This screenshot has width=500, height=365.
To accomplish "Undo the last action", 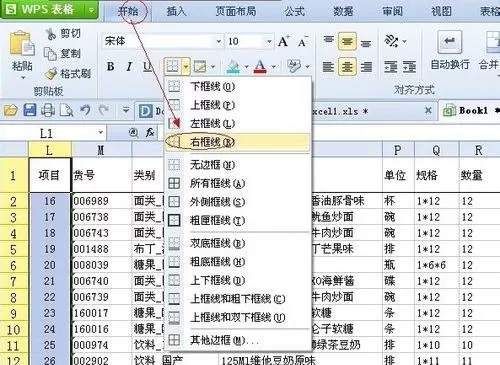I will pos(86,110).
